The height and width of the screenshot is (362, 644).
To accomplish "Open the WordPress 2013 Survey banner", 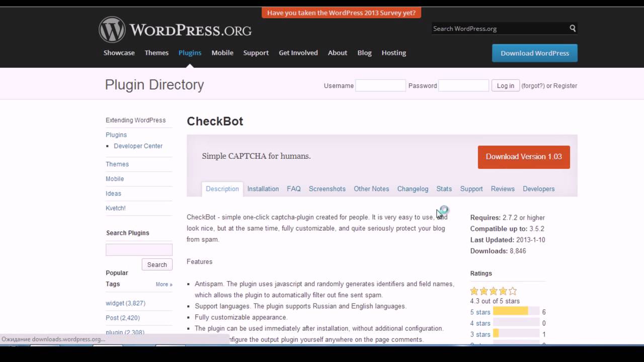I will 341,13.
